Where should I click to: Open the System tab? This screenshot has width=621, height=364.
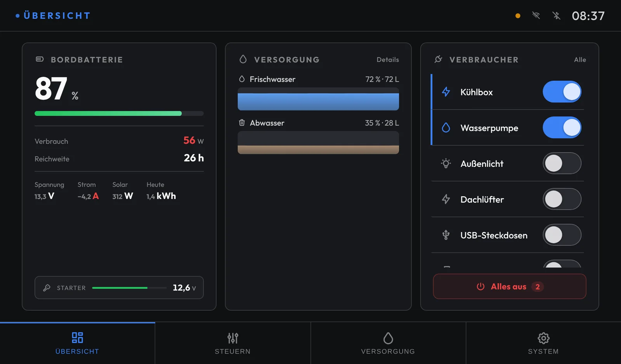pos(543,343)
